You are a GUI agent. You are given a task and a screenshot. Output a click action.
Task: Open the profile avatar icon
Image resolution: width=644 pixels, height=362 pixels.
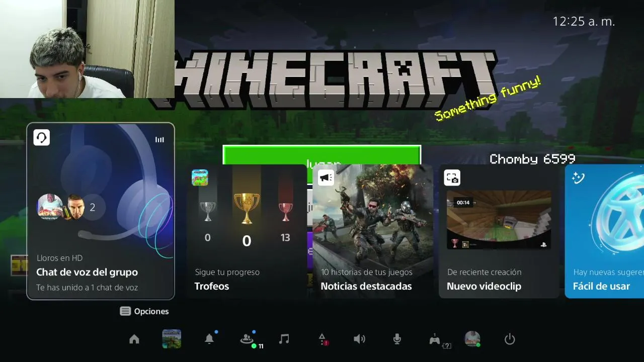[x=472, y=339]
